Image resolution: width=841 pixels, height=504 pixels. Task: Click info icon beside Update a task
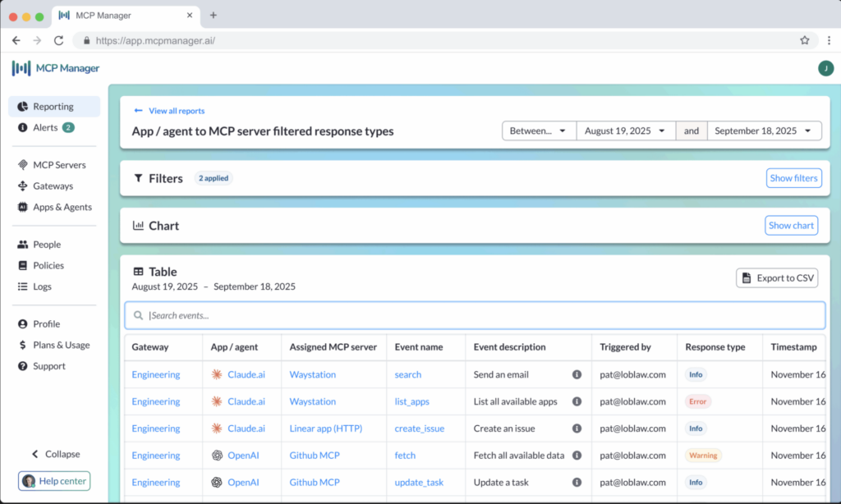577,483
